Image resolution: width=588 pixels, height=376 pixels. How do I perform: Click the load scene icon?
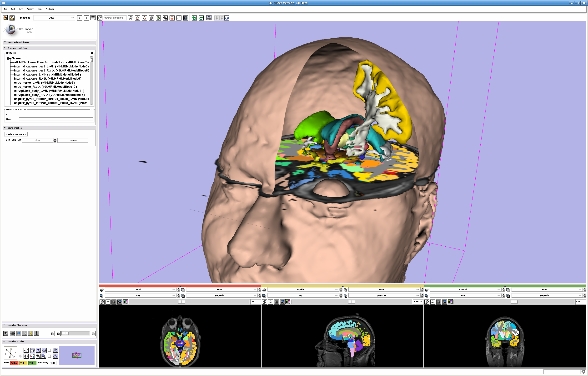pos(5,18)
